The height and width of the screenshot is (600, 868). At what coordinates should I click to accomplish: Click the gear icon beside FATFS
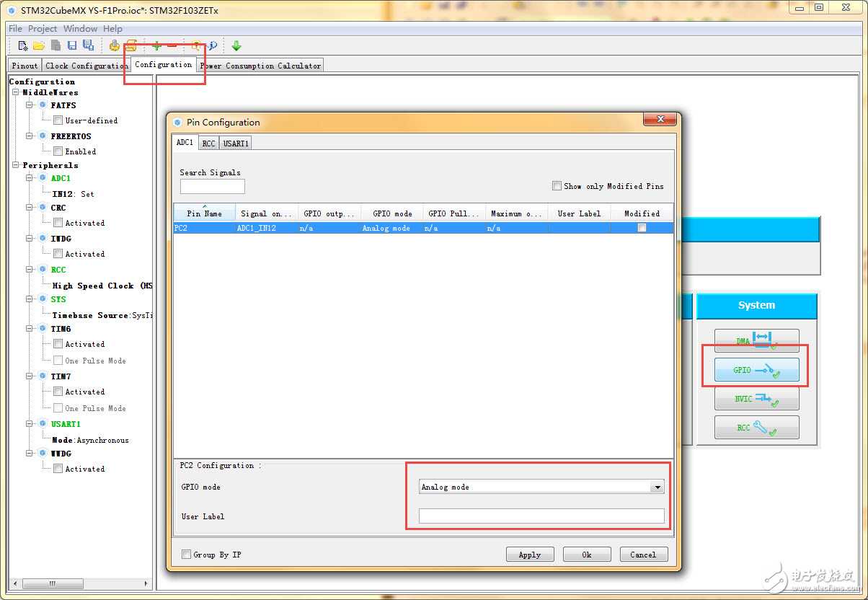(x=43, y=105)
